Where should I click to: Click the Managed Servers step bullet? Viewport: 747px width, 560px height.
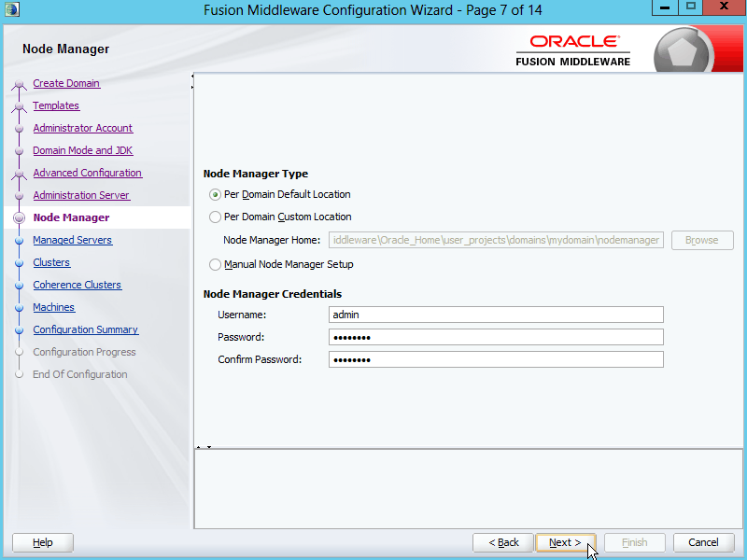pyautogui.click(x=19, y=241)
